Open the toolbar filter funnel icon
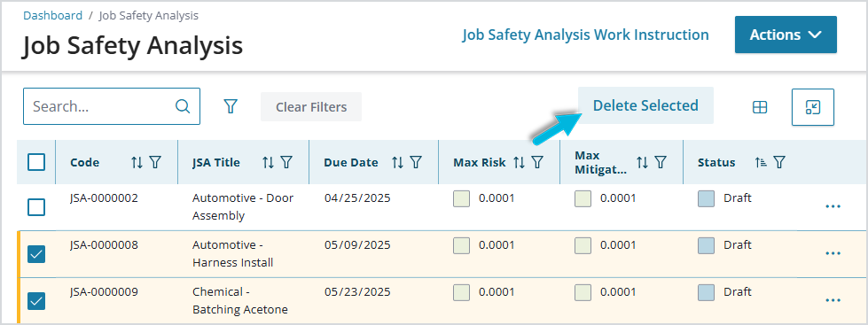Image resolution: width=868 pixels, height=325 pixels. (231, 106)
